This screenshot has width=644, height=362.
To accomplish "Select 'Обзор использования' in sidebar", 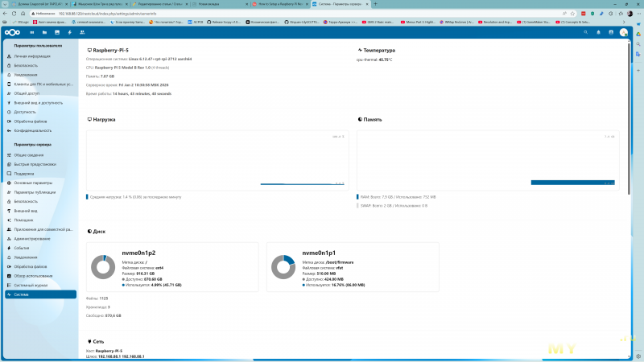I will coord(32,275).
